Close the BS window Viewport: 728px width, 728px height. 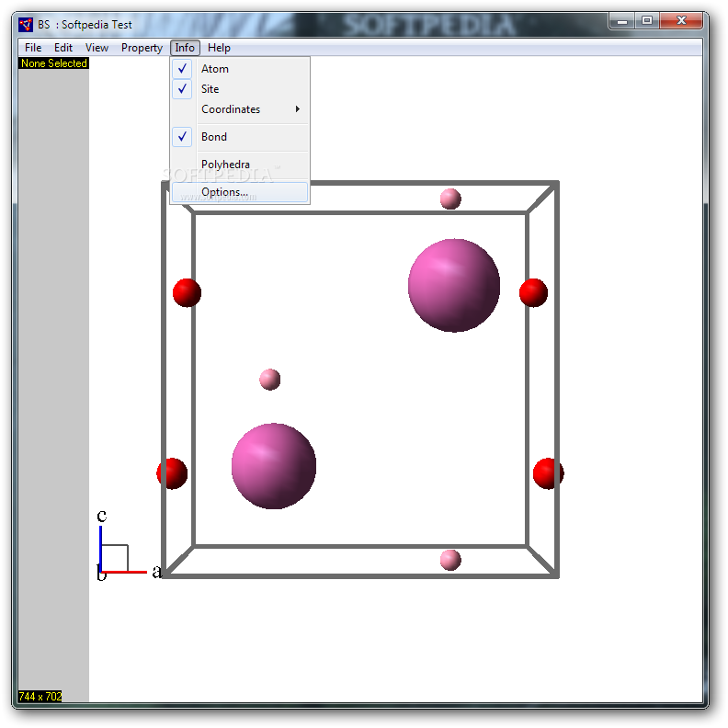coord(681,21)
